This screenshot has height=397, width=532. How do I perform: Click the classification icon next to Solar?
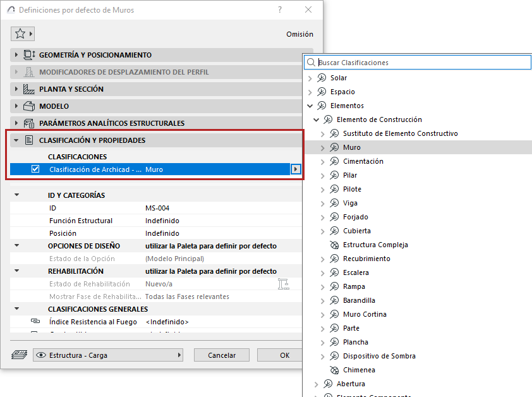point(322,78)
